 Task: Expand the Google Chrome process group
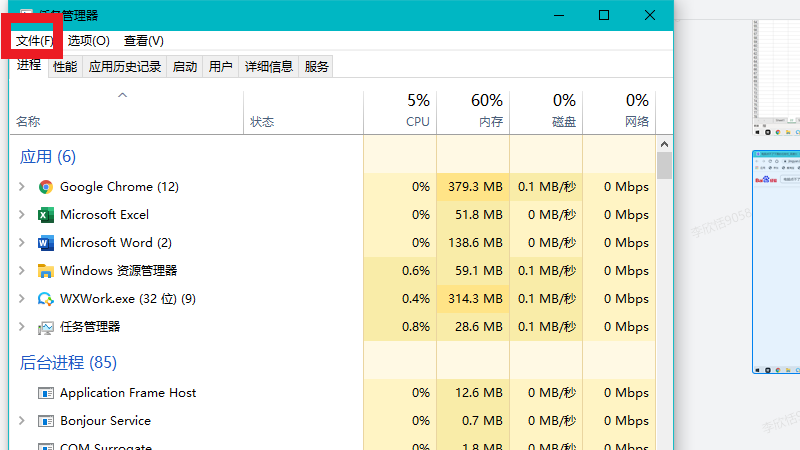pyautogui.click(x=22, y=187)
